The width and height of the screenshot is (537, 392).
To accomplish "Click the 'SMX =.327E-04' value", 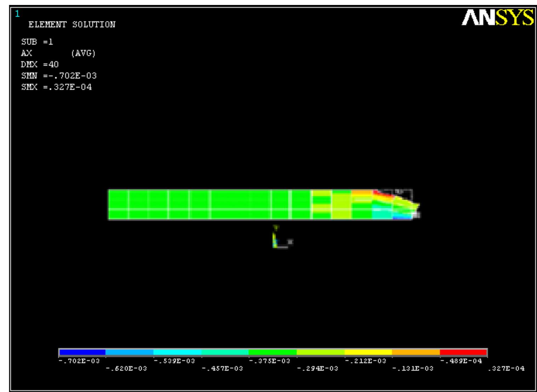I will tap(56, 87).
